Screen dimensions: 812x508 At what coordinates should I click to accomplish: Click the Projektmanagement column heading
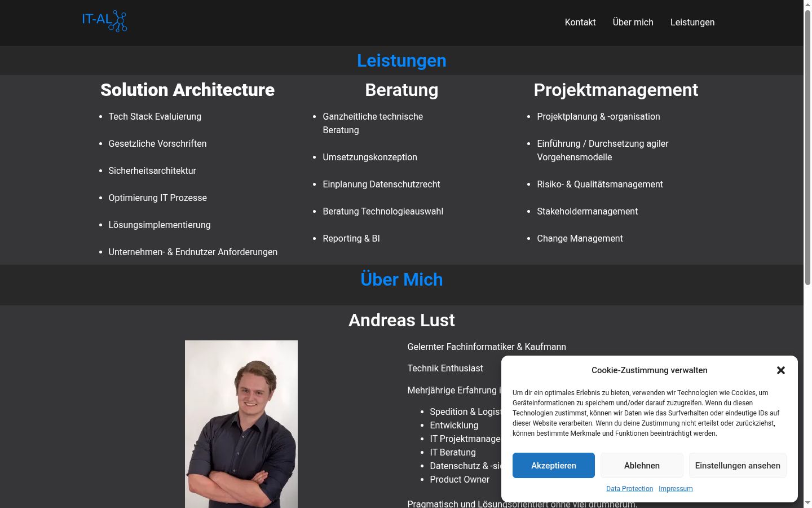[x=616, y=90]
